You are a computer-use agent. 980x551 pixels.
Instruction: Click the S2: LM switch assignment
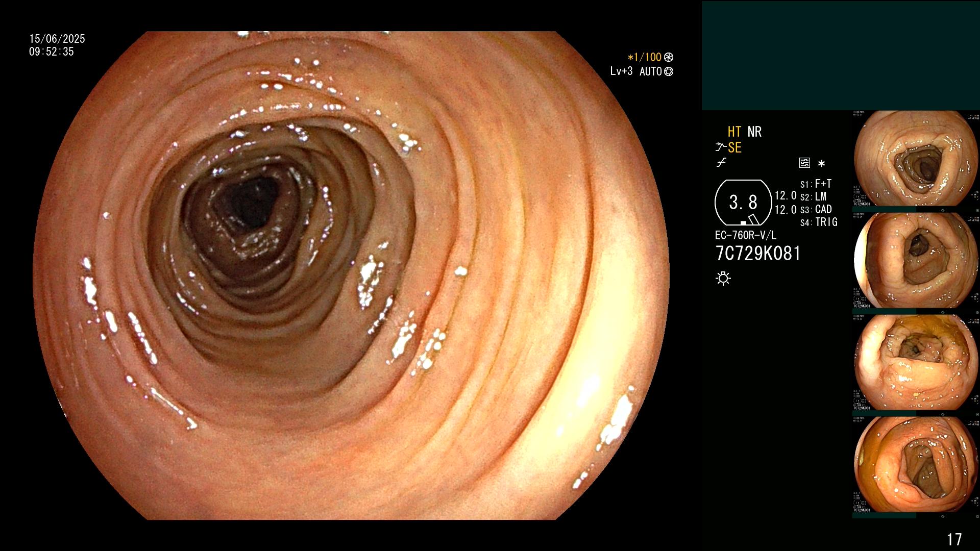click(813, 196)
